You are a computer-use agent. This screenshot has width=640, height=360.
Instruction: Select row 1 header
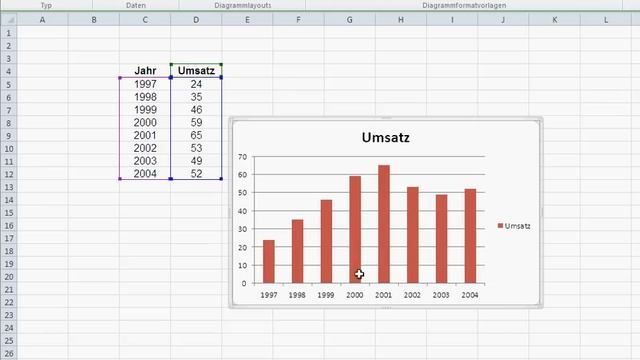pyautogui.click(x=9, y=33)
